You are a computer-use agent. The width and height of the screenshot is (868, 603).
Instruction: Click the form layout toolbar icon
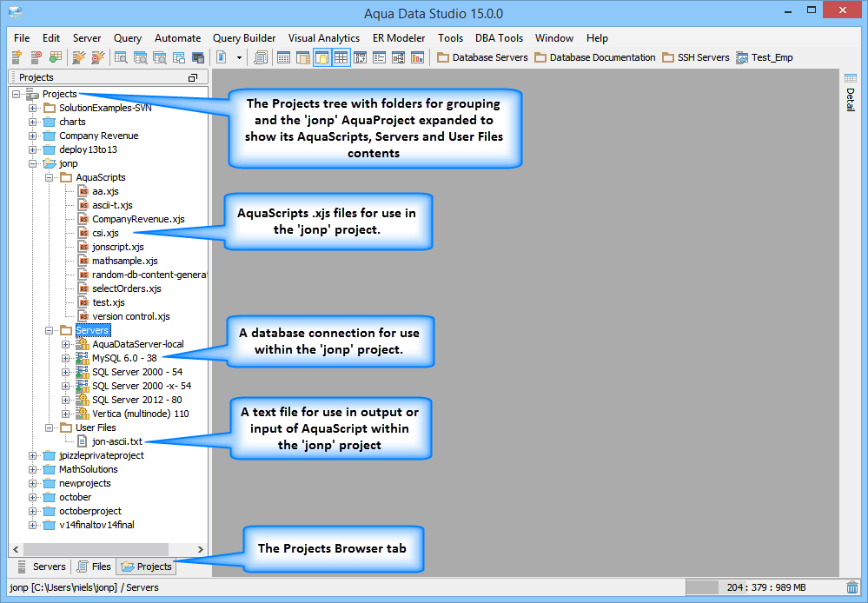pyautogui.click(x=379, y=57)
